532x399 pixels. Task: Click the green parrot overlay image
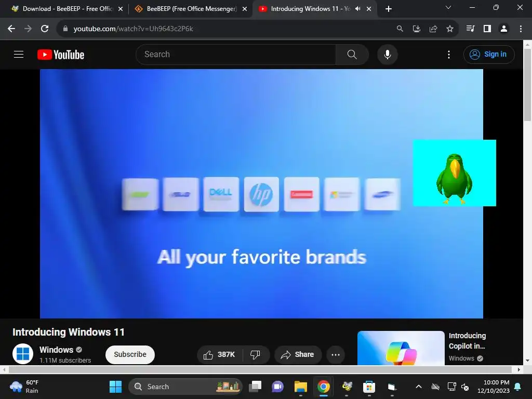click(454, 173)
